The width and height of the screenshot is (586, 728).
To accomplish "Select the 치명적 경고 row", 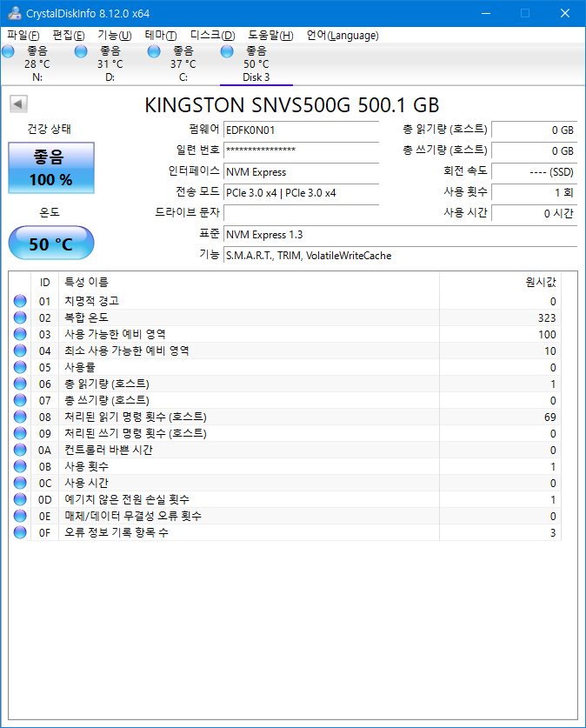I will click(285, 301).
